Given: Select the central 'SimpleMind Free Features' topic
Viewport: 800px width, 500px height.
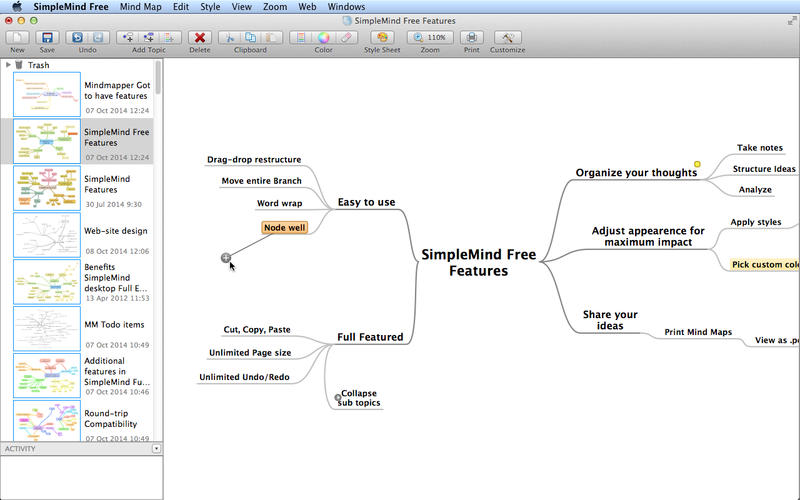Looking at the screenshot, I should [477, 262].
